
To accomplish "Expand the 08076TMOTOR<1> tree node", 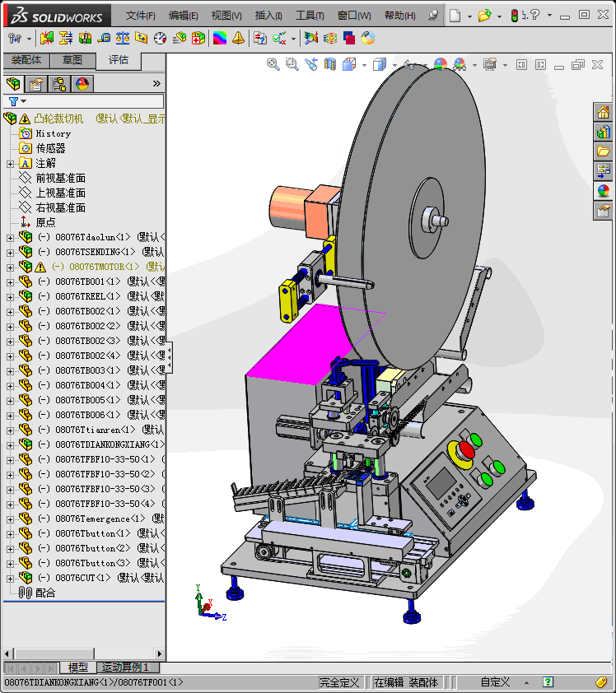I will coord(10,267).
